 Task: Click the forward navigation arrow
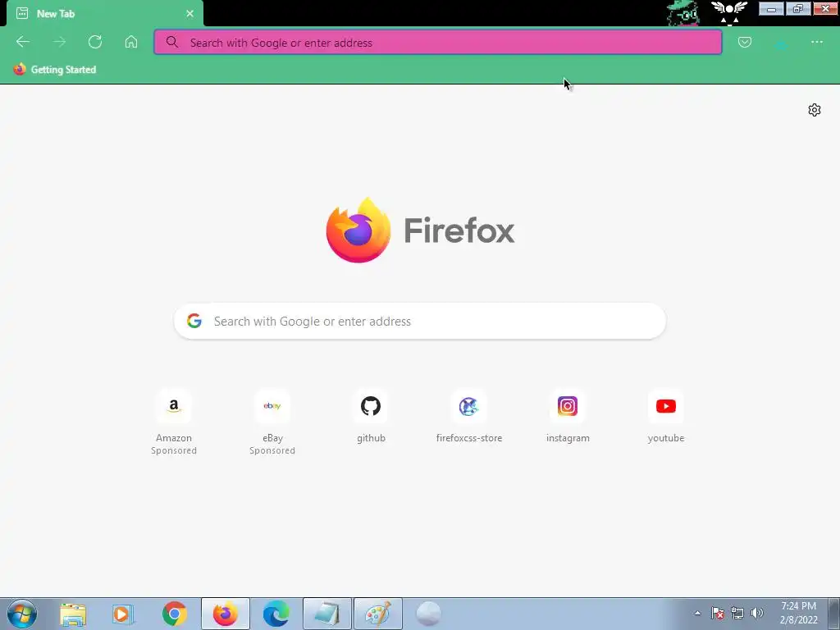[x=59, y=42]
